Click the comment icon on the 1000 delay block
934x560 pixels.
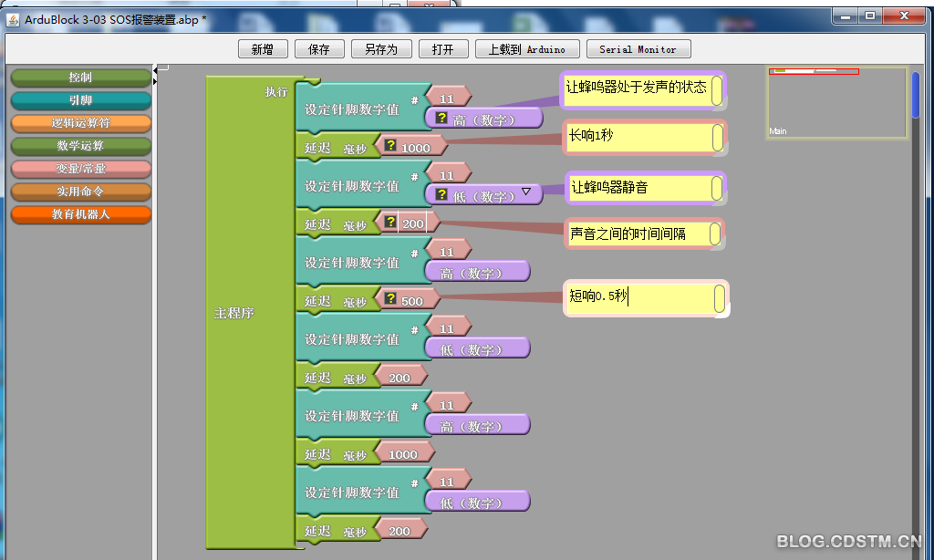[390, 146]
